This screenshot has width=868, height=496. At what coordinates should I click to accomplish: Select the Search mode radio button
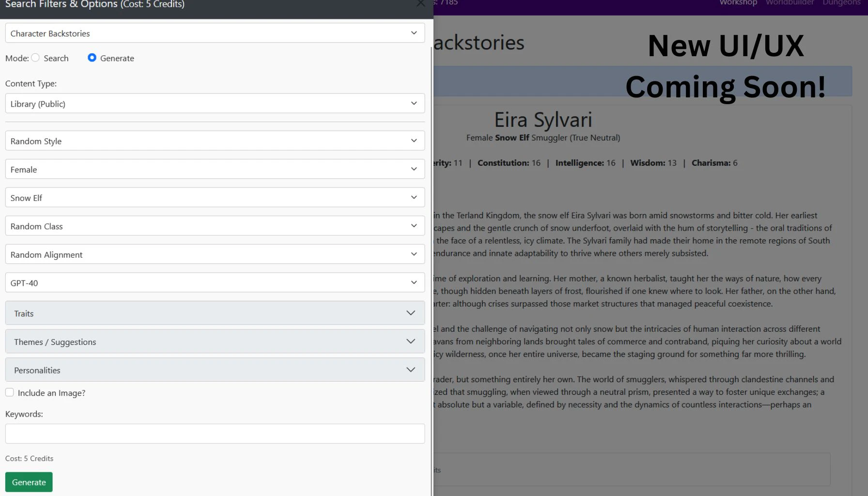[35, 58]
